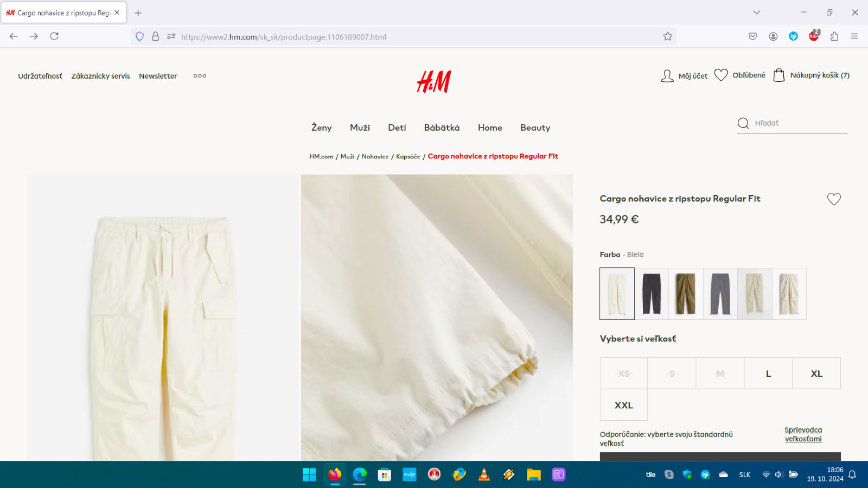Screen dimensions: 868x488
Task: Open Môj účet account icon
Action: (x=667, y=76)
